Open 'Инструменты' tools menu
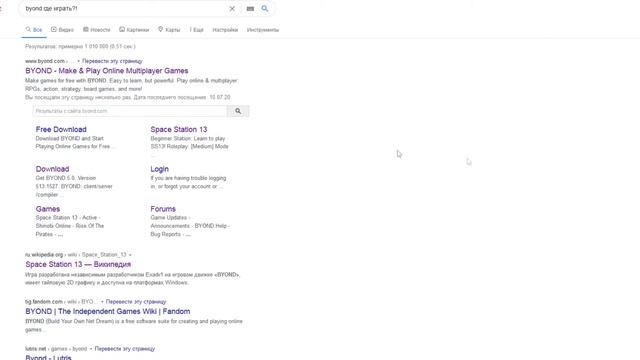640x360 pixels. click(x=262, y=30)
